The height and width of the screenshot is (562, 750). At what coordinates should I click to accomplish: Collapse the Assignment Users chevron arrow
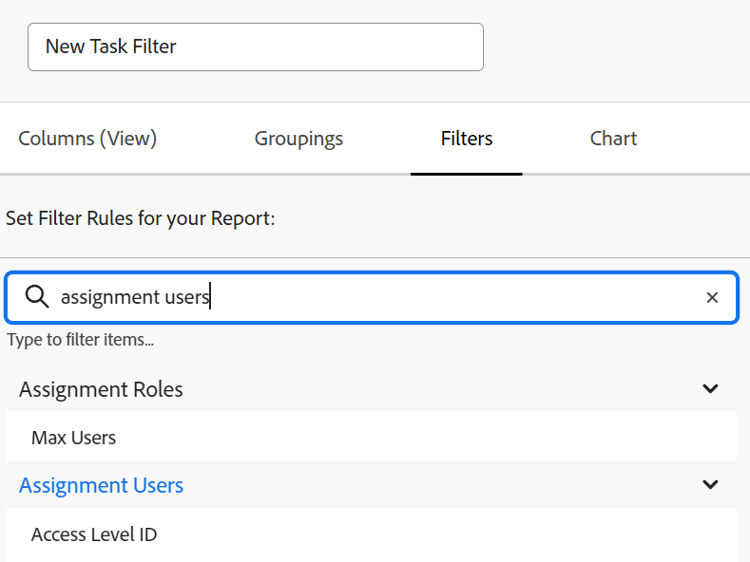[x=710, y=485]
